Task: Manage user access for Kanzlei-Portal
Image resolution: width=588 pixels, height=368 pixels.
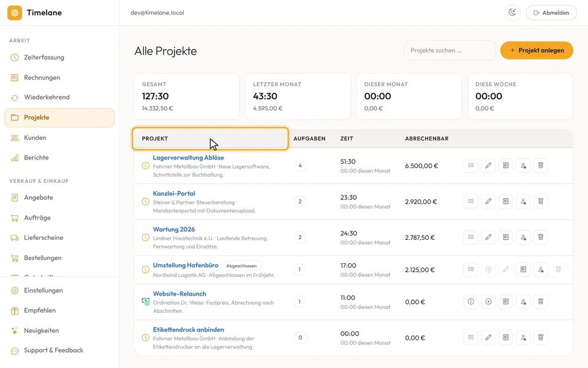Action: pos(523,201)
